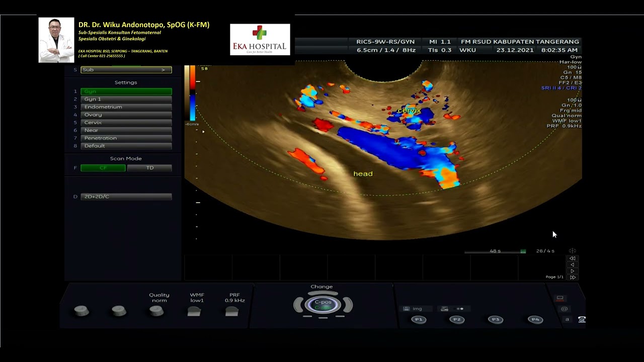Select the Default preset
644x362 pixels.
point(126,146)
